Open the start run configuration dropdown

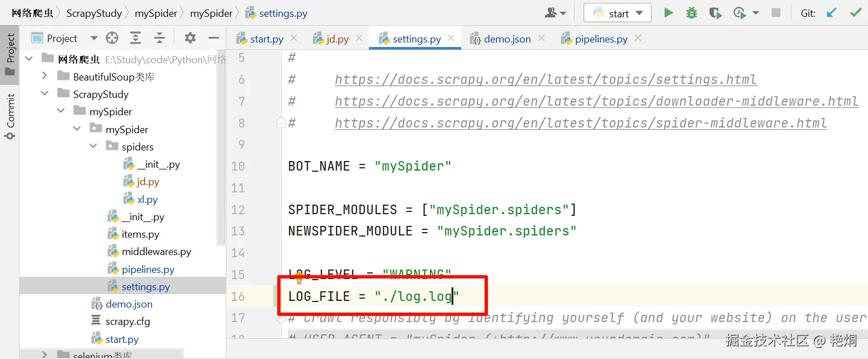617,13
